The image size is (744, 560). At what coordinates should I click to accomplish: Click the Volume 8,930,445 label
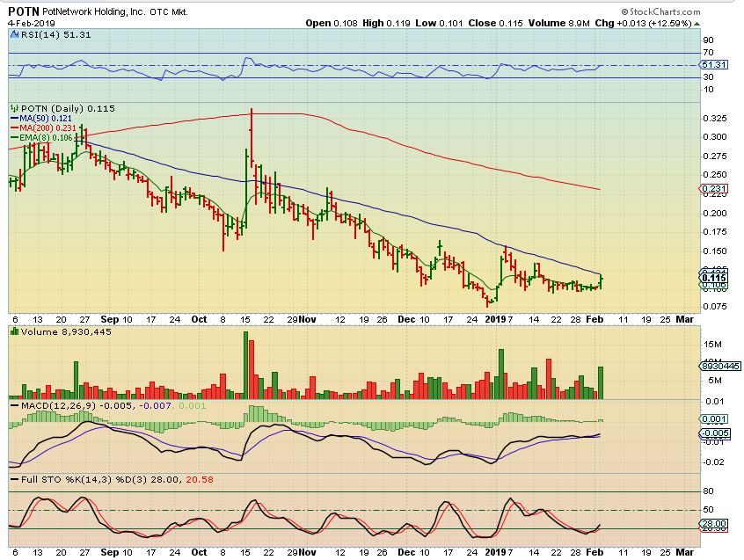click(x=67, y=332)
